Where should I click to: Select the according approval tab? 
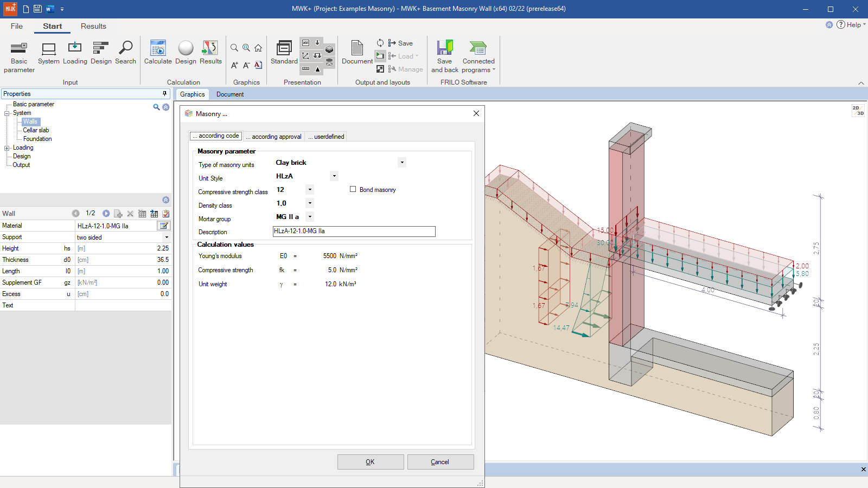(273, 137)
